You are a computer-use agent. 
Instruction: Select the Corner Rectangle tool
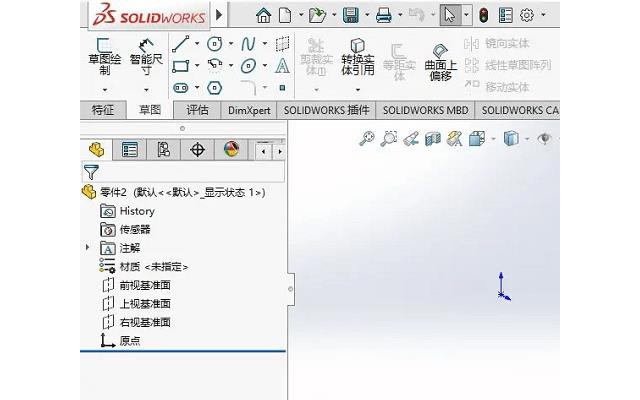pyautogui.click(x=180, y=66)
